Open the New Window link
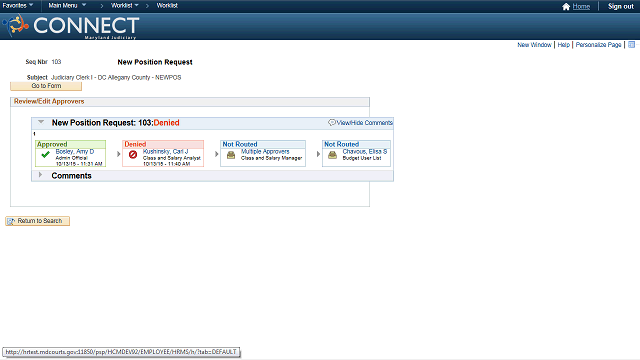This screenshot has height=360, width=640. pyautogui.click(x=534, y=44)
